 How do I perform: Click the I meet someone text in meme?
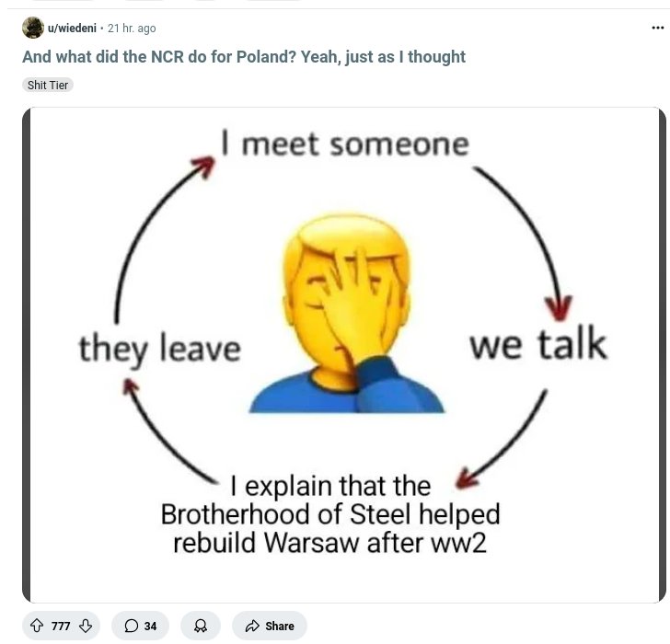[345, 144]
